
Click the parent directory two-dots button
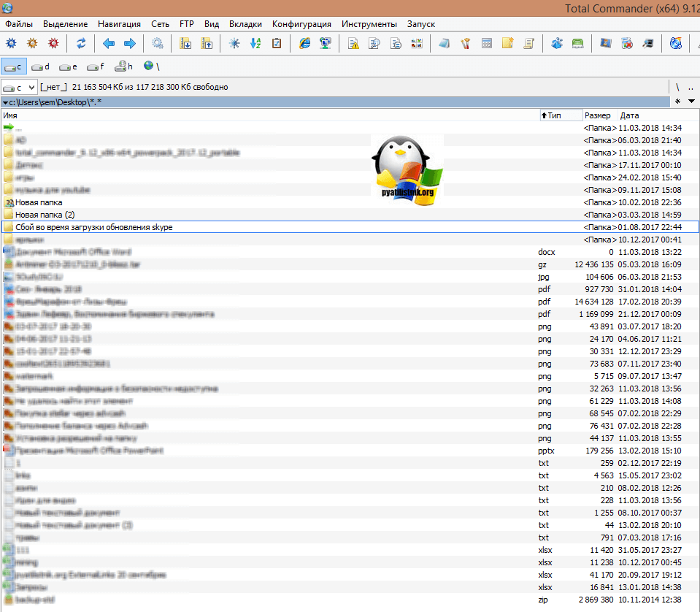click(691, 87)
